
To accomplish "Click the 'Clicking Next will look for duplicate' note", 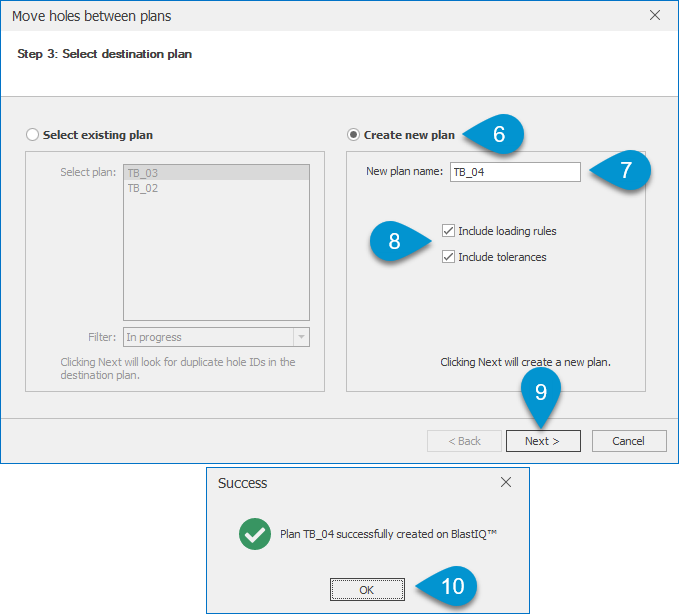I will click(x=178, y=368).
